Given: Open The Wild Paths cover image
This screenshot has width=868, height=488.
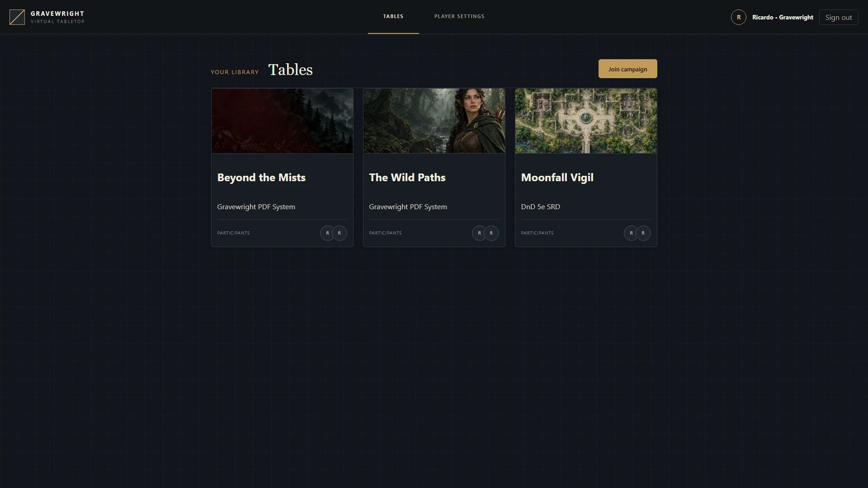Looking at the screenshot, I should click(x=434, y=121).
